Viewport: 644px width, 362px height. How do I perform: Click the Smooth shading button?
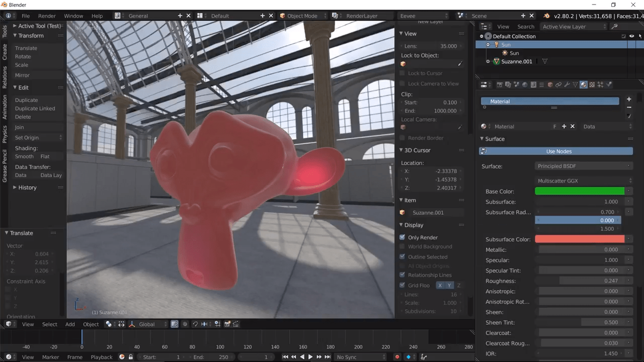point(24,156)
